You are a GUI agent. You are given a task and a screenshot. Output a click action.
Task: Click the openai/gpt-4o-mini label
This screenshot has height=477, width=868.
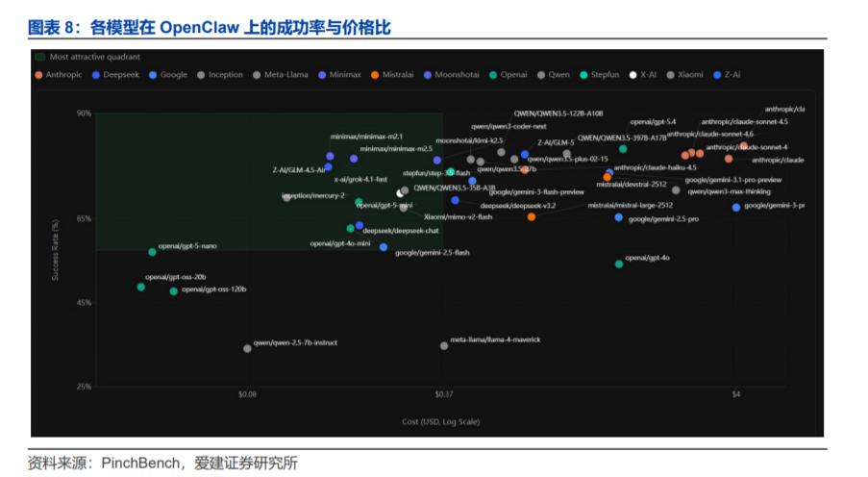point(340,243)
